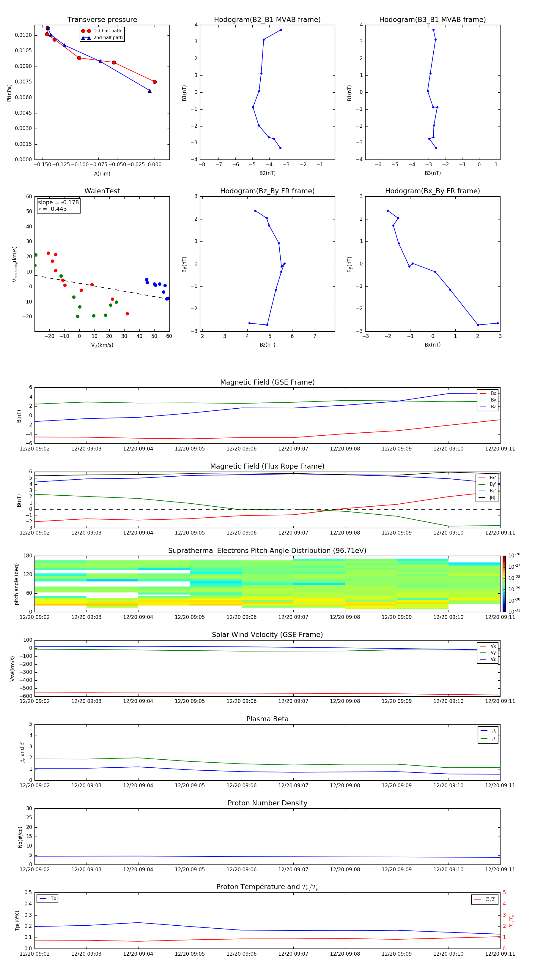The width and height of the screenshot is (535, 980).
Task: Select the Bz' entry in Flux Rope legend
Action: click(487, 491)
